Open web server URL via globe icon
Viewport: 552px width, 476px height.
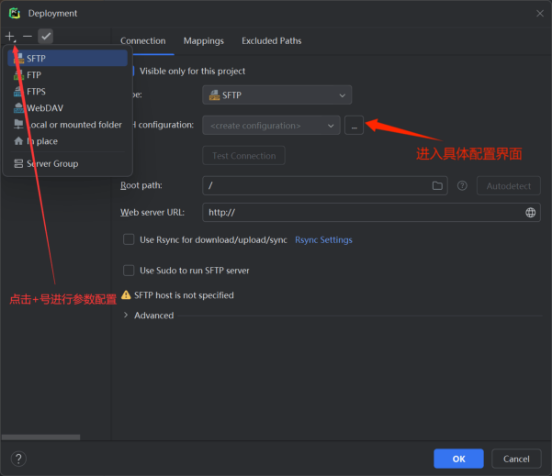click(x=530, y=212)
